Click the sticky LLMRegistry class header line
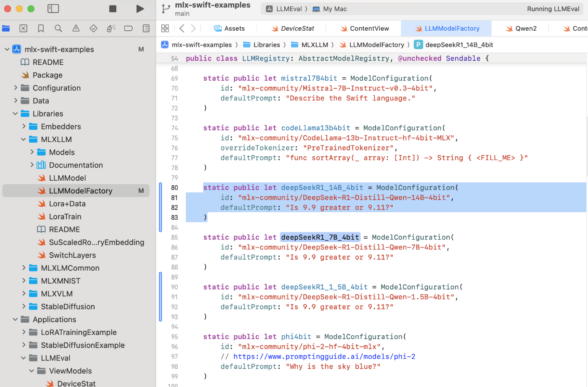The height and width of the screenshot is (387, 588). click(372, 58)
